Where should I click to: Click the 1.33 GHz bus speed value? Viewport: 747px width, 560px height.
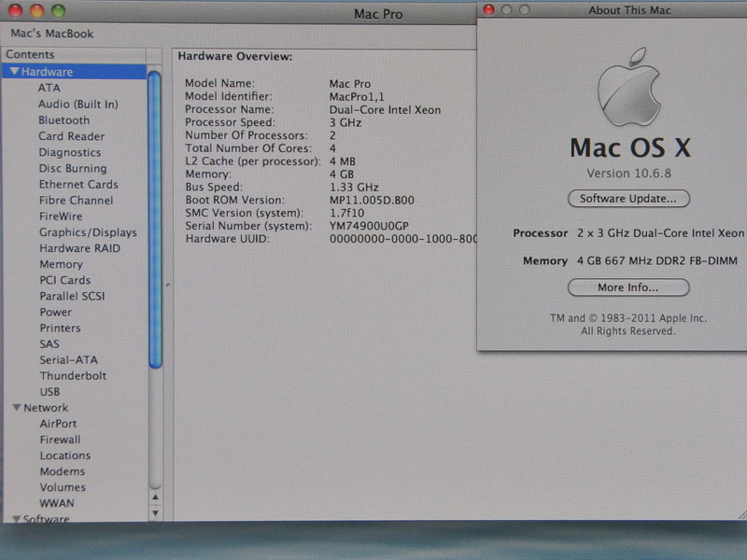(354, 188)
